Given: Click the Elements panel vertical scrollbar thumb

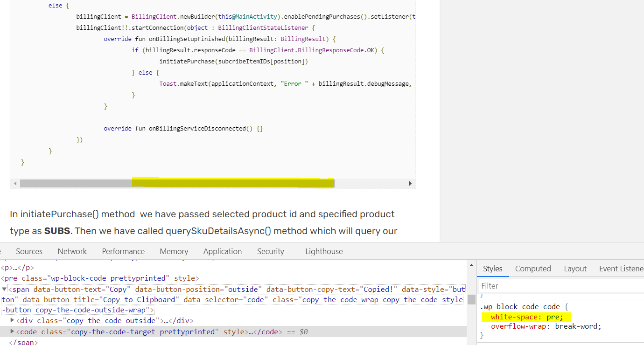Looking at the screenshot, I should 471,299.
